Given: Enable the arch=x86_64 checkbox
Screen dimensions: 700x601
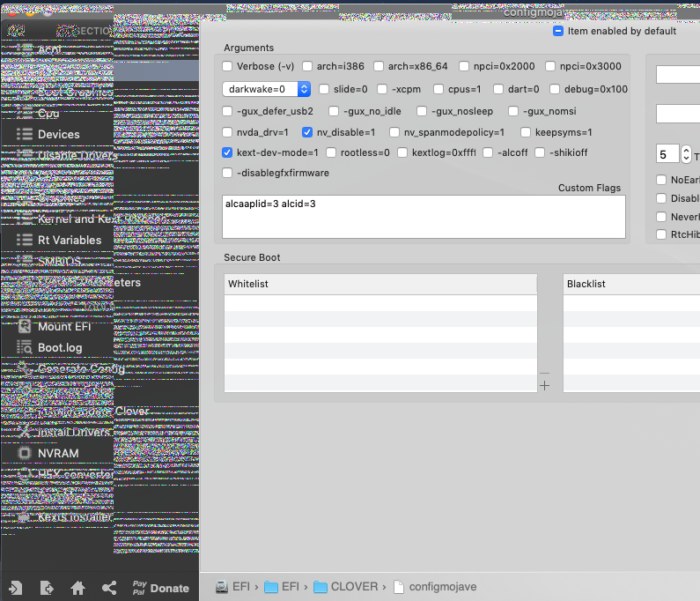Looking at the screenshot, I should point(379,66).
